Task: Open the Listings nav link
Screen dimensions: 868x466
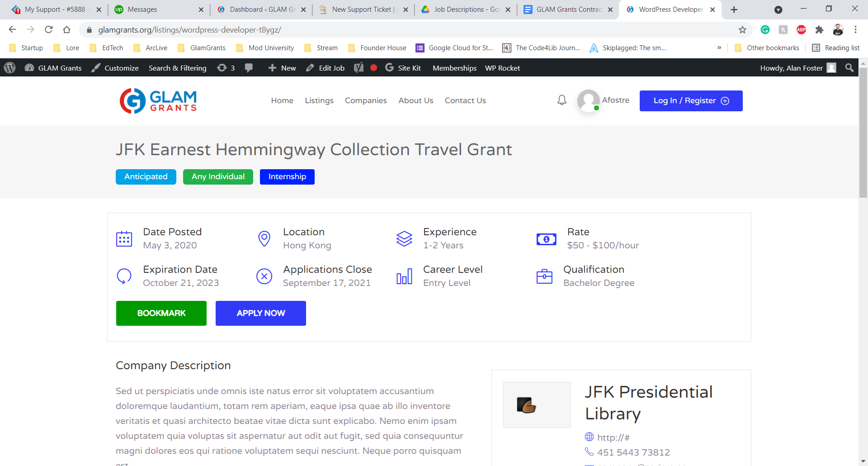Action: (x=319, y=100)
